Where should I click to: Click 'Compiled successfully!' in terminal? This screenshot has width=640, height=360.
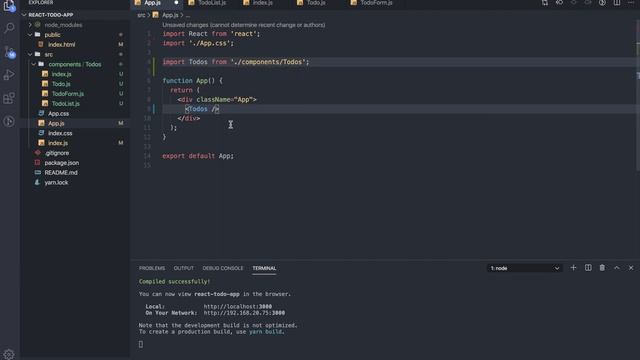pyautogui.click(x=174, y=282)
